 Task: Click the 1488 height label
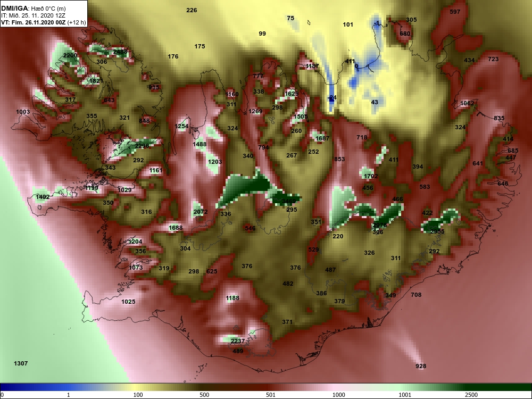tap(199, 144)
